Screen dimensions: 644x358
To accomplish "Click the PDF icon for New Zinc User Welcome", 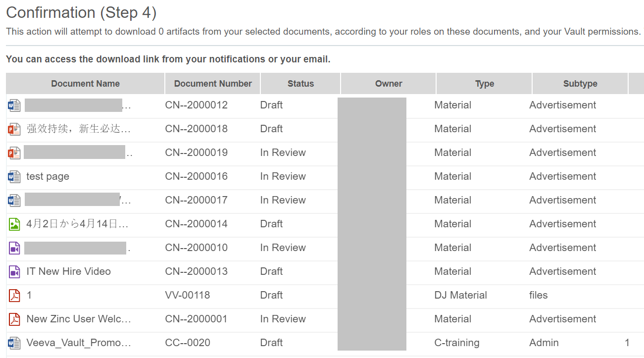I will [14, 319].
